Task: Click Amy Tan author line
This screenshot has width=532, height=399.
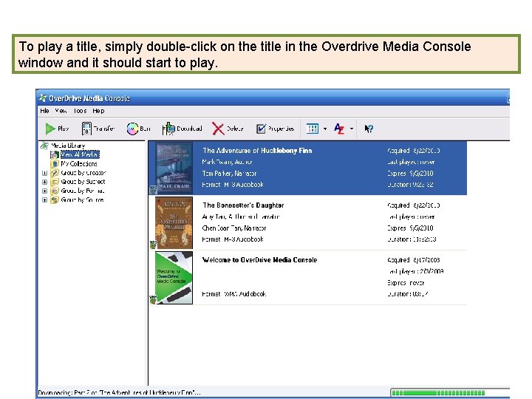Action: tap(241, 216)
